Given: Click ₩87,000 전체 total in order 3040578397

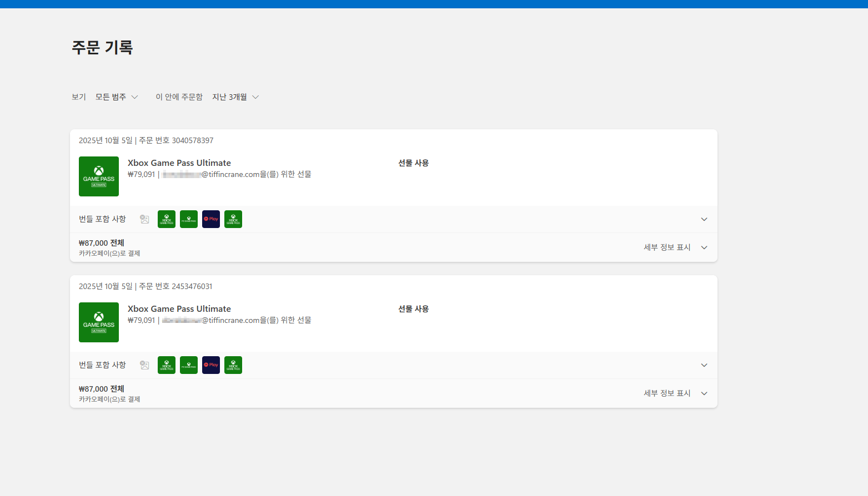Looking at the screenshot, I should [102, 243].
